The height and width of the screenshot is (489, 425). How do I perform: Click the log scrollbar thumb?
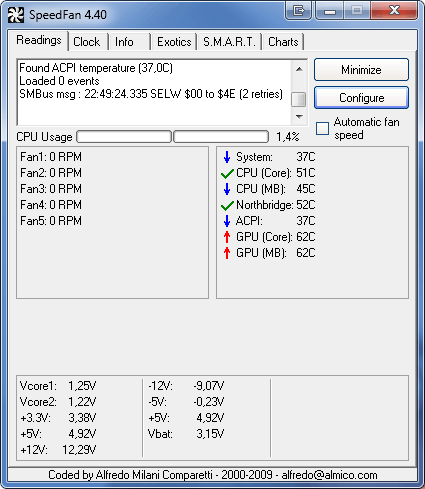click(299, 99)
